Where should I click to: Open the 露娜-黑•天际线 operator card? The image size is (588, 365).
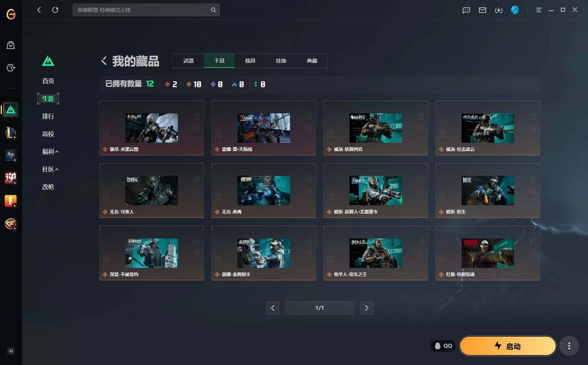[263, 128]
